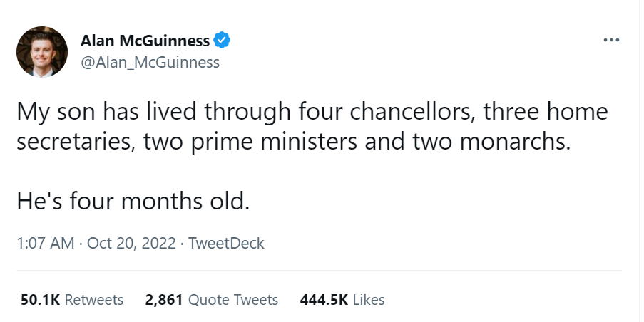Click Alan McGuinness's profile photo

42,52
